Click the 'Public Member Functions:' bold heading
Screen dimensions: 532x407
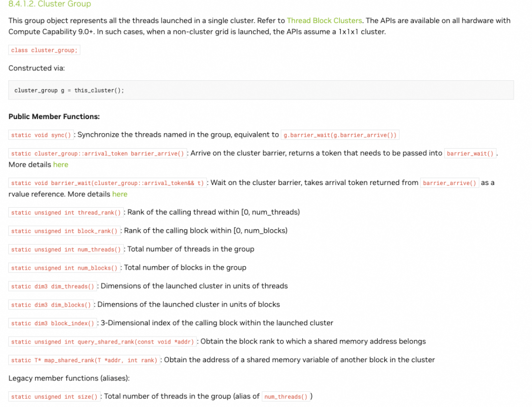(x=54, y=117)
